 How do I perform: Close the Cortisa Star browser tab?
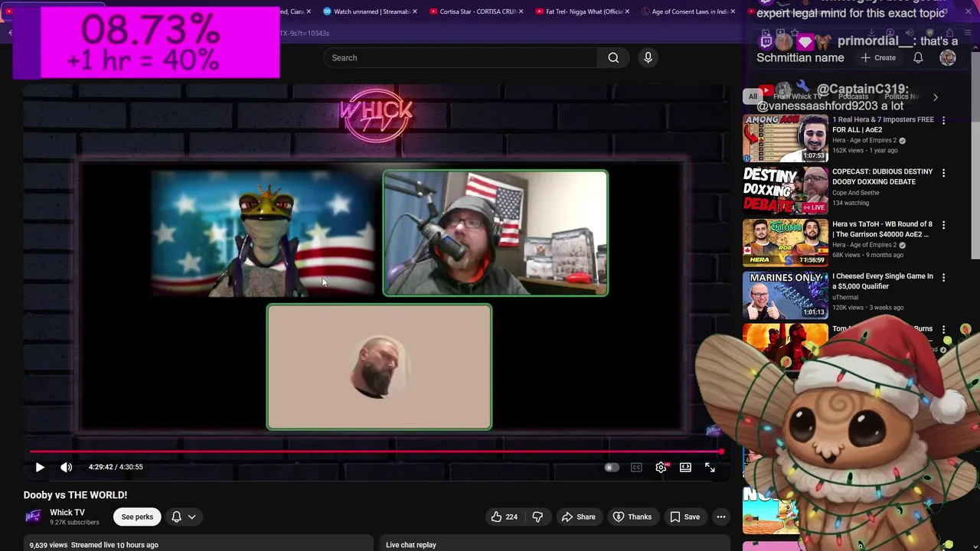[x=521, y=11]
